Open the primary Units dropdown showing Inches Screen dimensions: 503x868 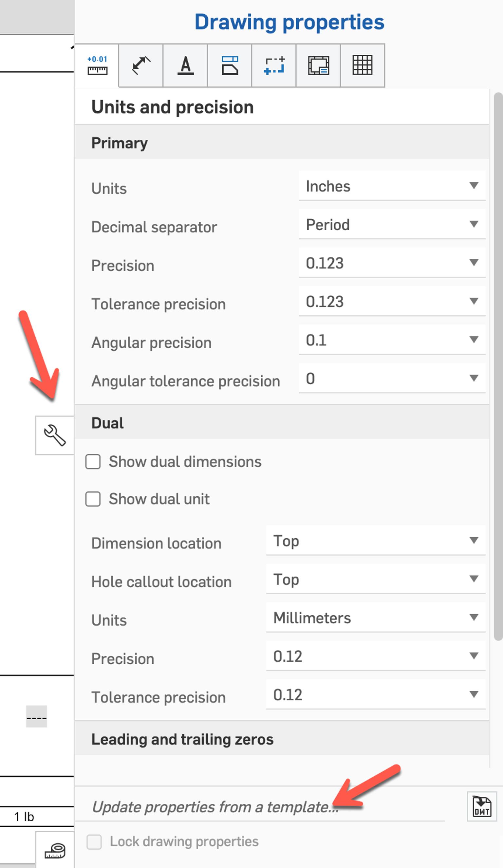point(391,187)
